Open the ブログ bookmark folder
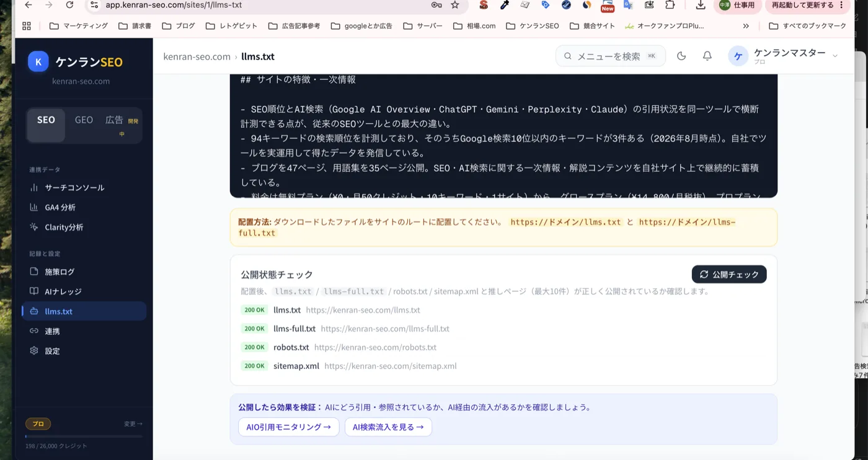Viewport: 868px width, 460px height. tap(179, 26)
